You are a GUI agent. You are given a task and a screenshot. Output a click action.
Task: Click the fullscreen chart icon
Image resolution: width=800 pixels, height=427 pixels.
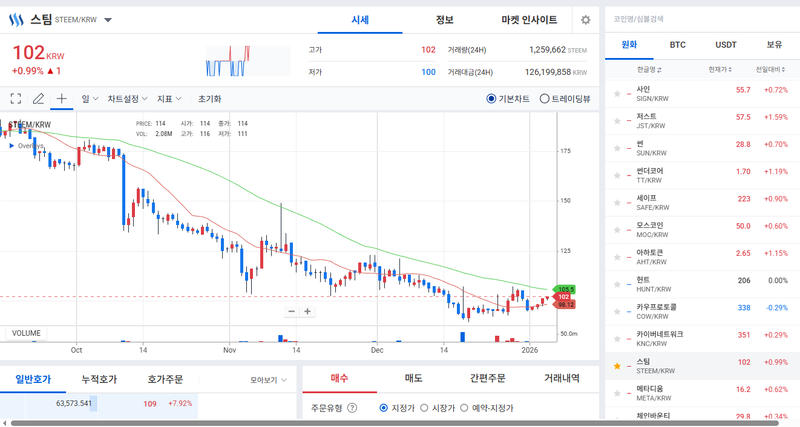pos(16,99)
